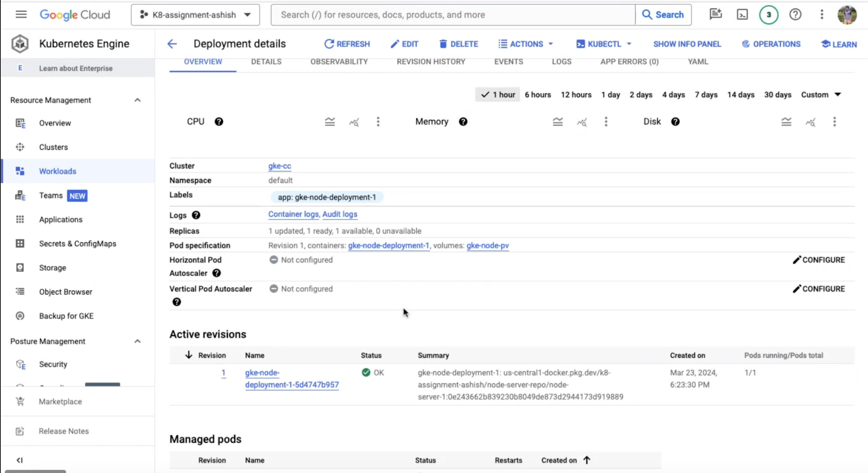Click the CPU chart legend toggle icon
This screenshot has height=473, width=868.
[330, 122]
